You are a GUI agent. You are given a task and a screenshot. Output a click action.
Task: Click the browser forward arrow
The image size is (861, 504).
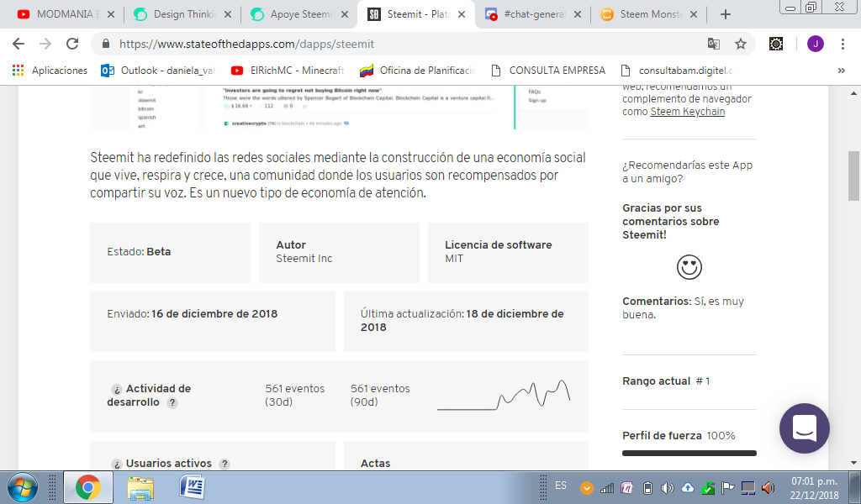[x=45, y=44]
